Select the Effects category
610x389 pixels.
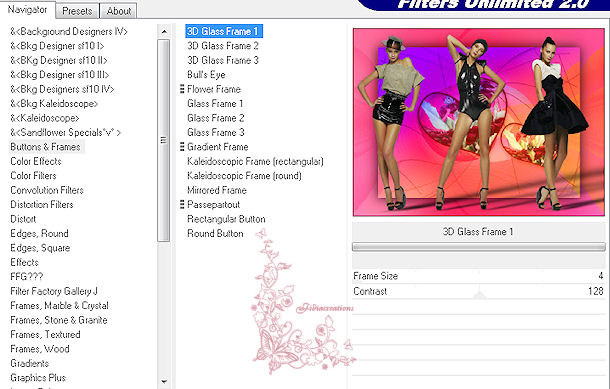pyautogui.click(x=25, y=262)
